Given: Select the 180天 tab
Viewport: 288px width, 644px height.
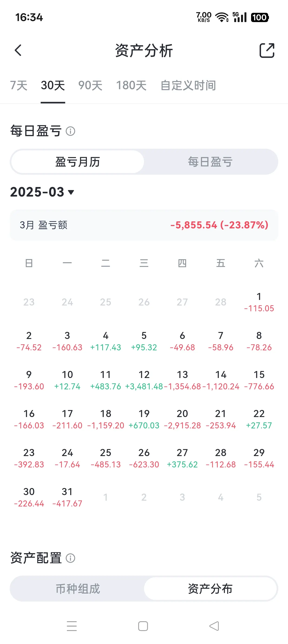Looking at the screenshot, I should pos(131,85).
